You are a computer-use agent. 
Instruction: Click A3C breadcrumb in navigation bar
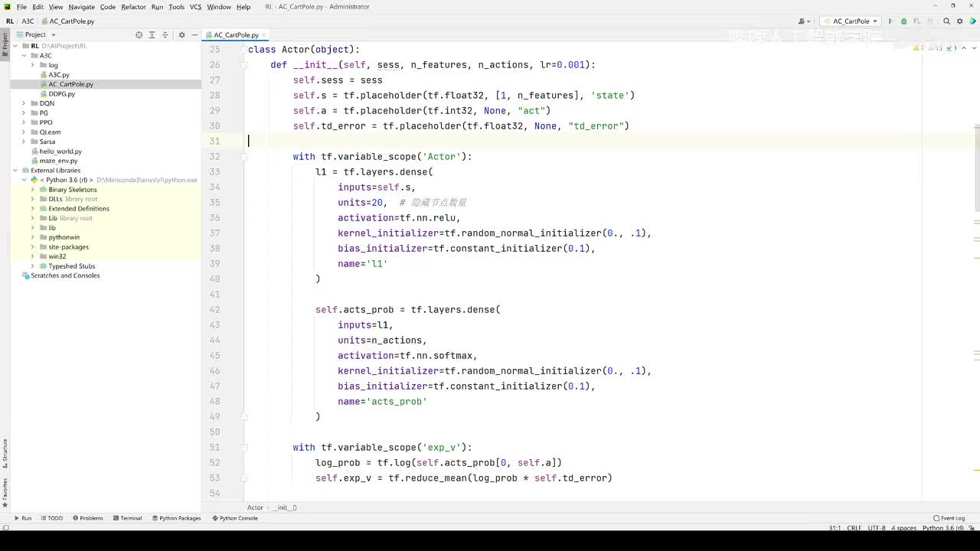coord(28,21)
